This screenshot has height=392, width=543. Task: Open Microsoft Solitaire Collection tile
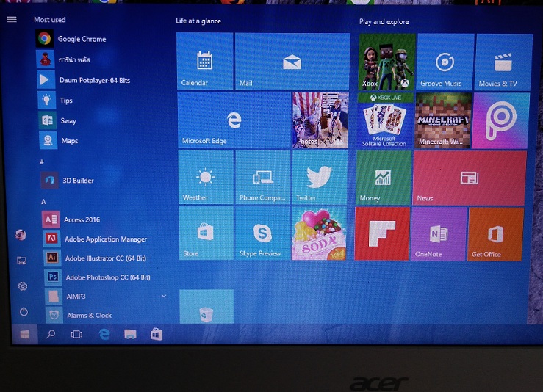pyautogui.click(x=385, y=120)
